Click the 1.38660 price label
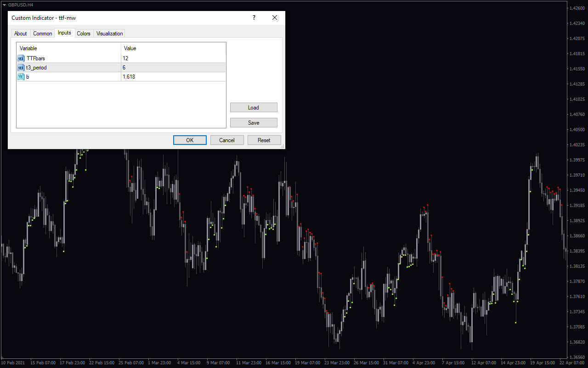 point(577,236)
